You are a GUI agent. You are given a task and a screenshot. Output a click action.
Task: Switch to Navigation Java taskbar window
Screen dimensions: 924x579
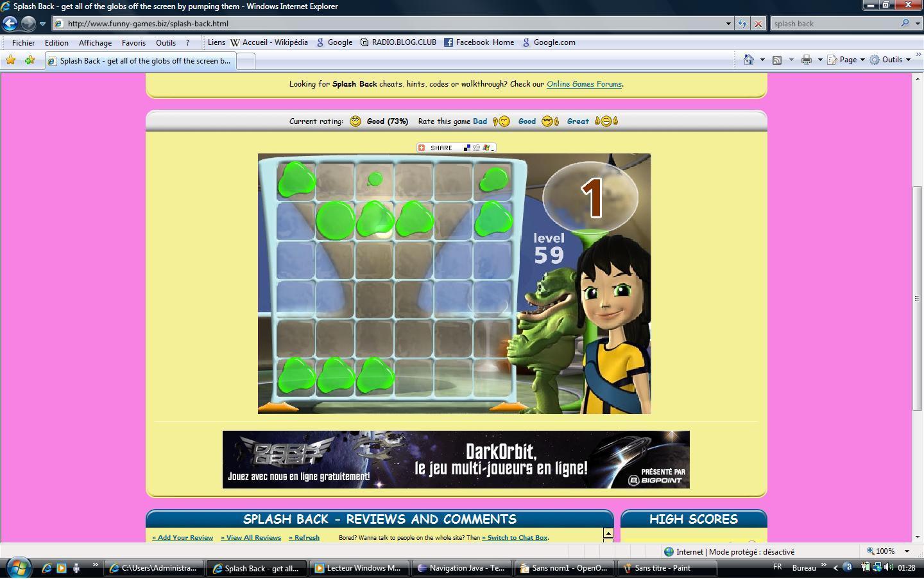click(x=462, y=568)
